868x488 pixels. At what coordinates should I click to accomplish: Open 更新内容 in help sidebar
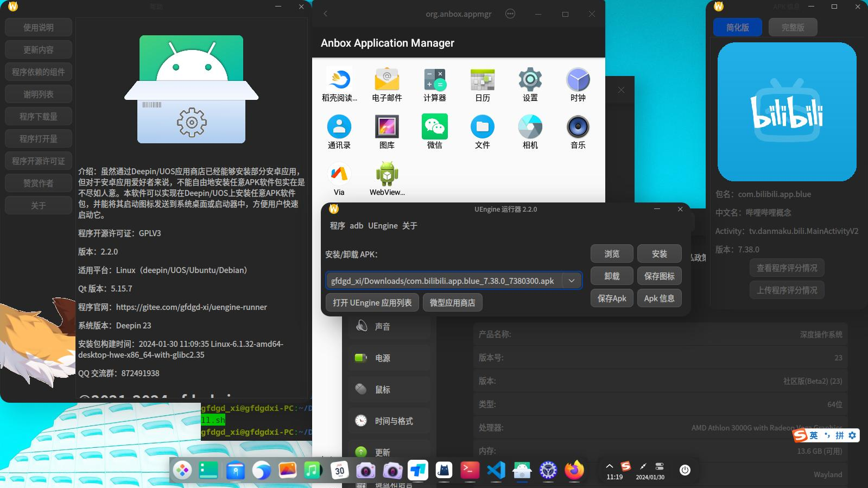(39, 50)
